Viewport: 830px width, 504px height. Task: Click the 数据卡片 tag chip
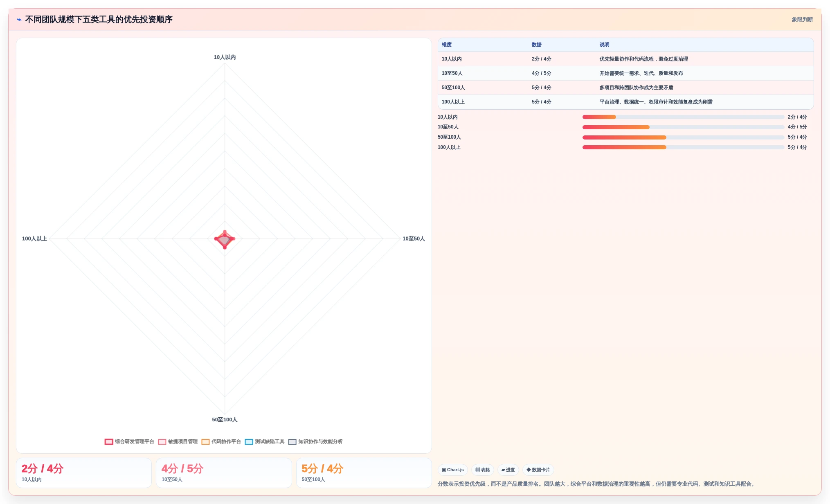tap(538, 470)
